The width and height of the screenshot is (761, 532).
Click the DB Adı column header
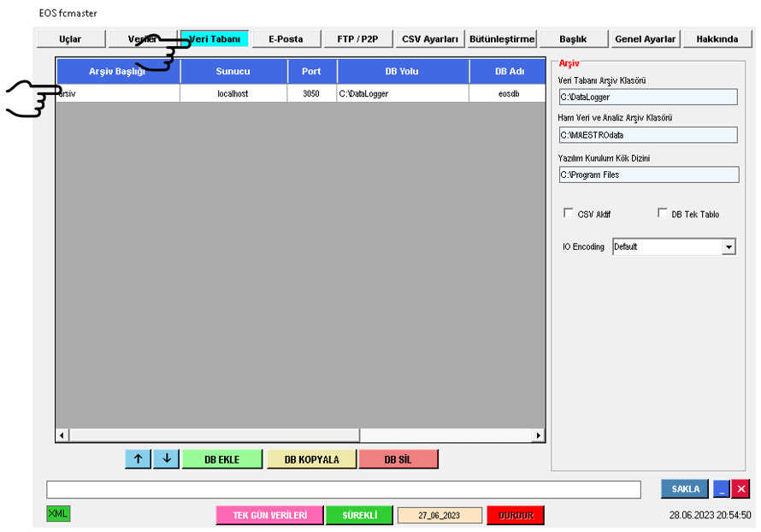[x=508, y=71]
